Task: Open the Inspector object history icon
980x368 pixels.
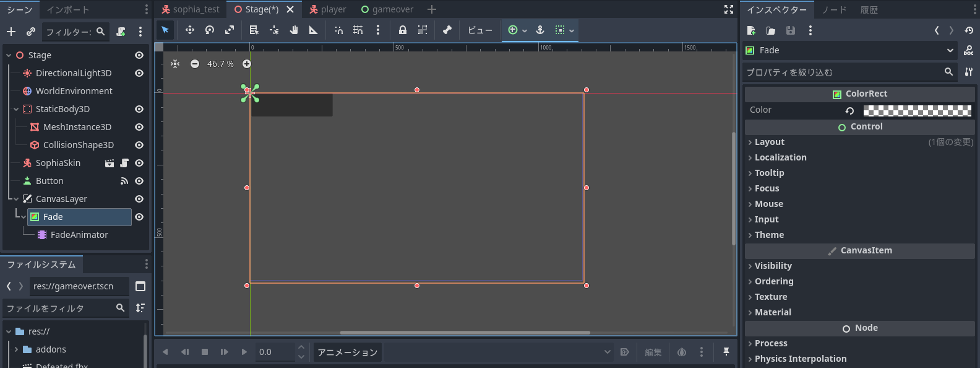Action: 969,30
